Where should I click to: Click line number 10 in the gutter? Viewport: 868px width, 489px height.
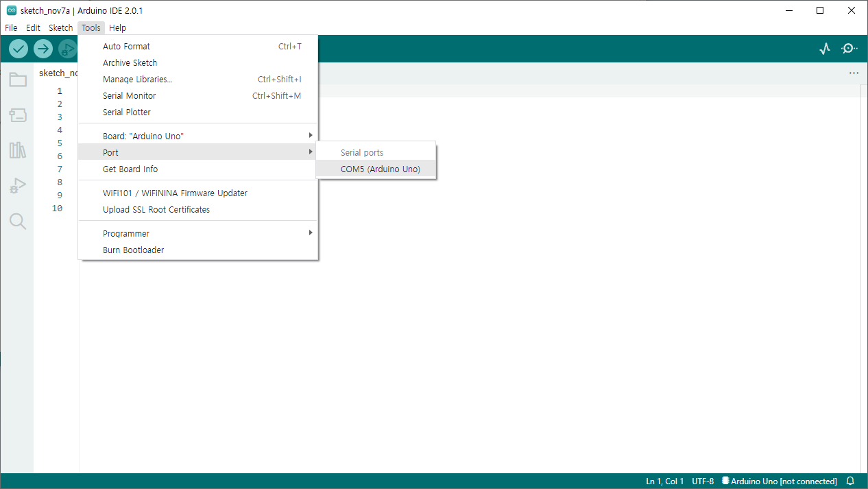click(57, 208)
